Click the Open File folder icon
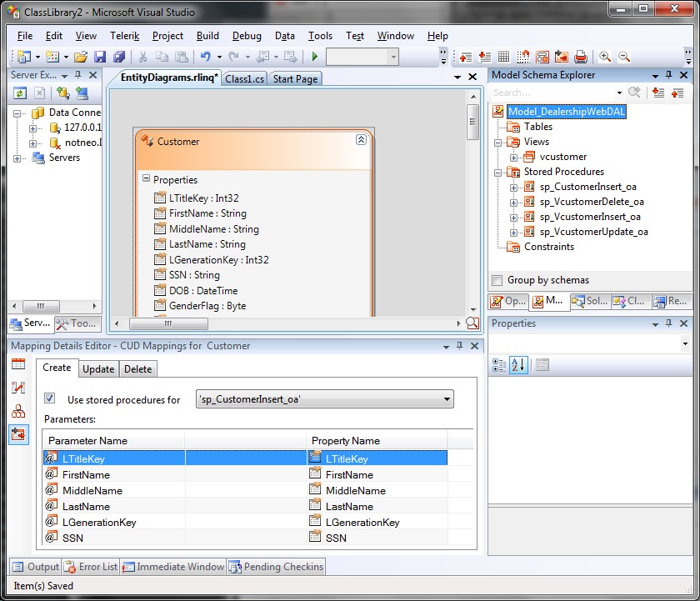This screenshot has height=601, width=700. (x=81, y=57)
